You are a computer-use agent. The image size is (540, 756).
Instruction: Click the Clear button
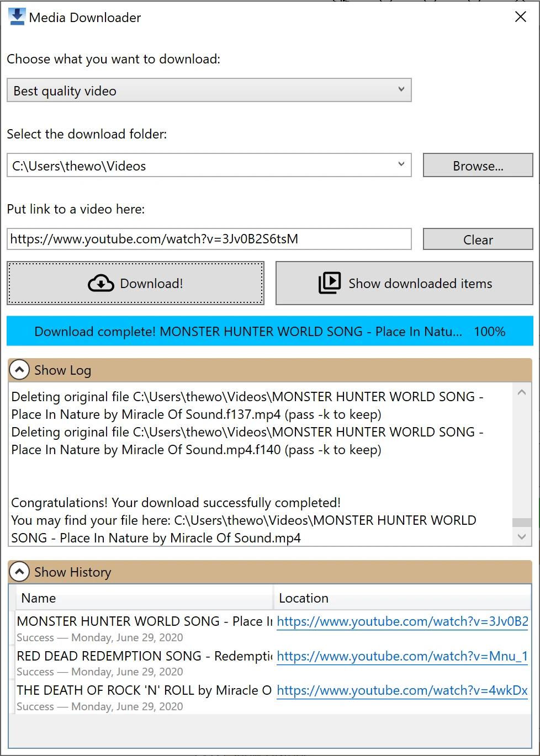pyautogui.click(x=478, y=239)
